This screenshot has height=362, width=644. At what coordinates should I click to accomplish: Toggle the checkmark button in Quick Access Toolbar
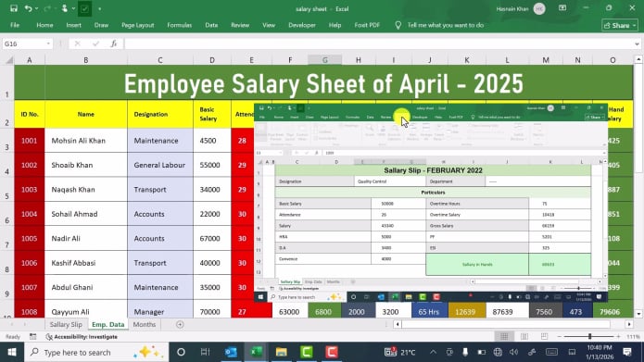pos(84,8)
